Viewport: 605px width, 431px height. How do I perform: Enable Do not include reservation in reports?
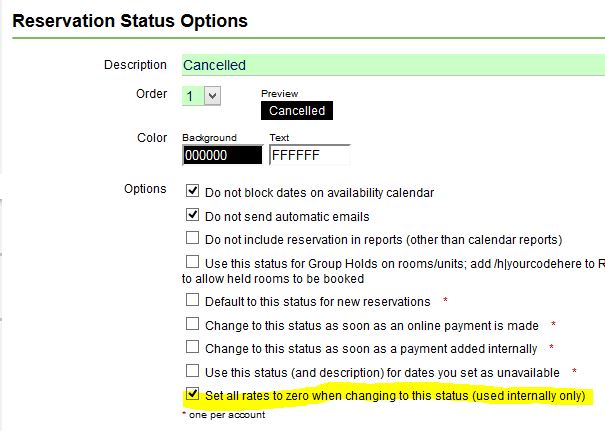coord(193,239)
